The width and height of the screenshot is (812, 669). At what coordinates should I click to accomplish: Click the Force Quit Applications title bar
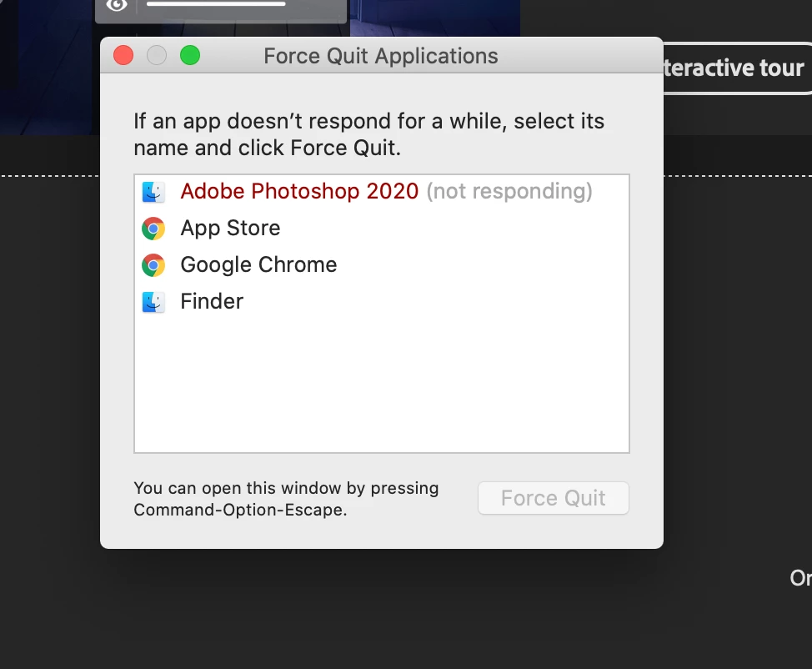381,55
